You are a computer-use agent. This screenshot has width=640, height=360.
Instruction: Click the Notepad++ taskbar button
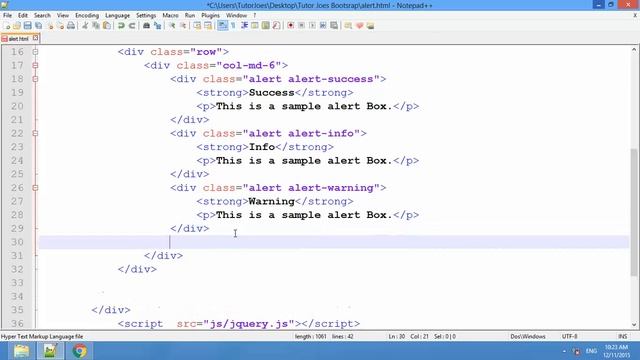(50, 351)
